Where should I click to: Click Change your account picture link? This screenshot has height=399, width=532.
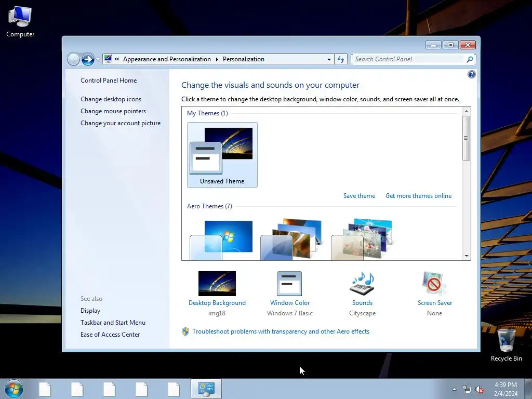[x=121, y=123]
